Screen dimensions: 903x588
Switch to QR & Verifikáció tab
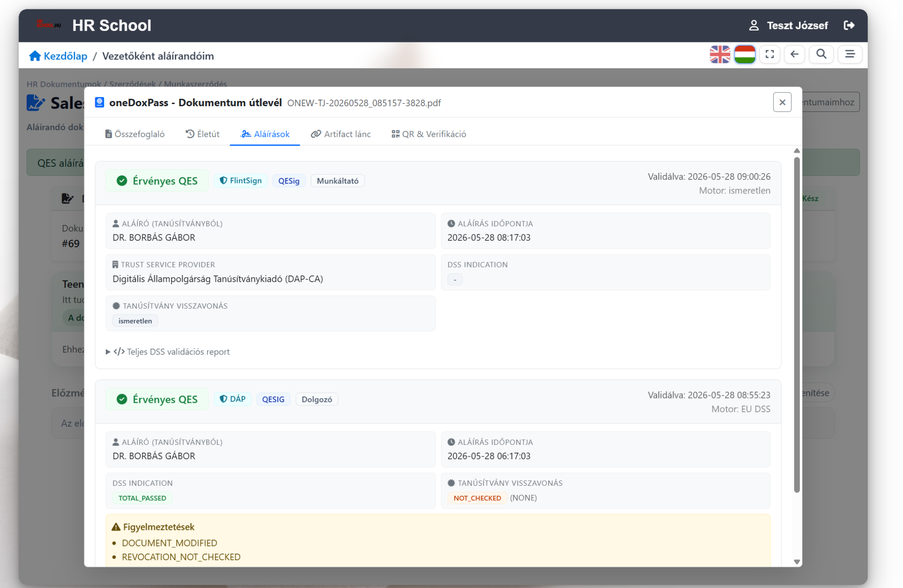click(429, 134)
